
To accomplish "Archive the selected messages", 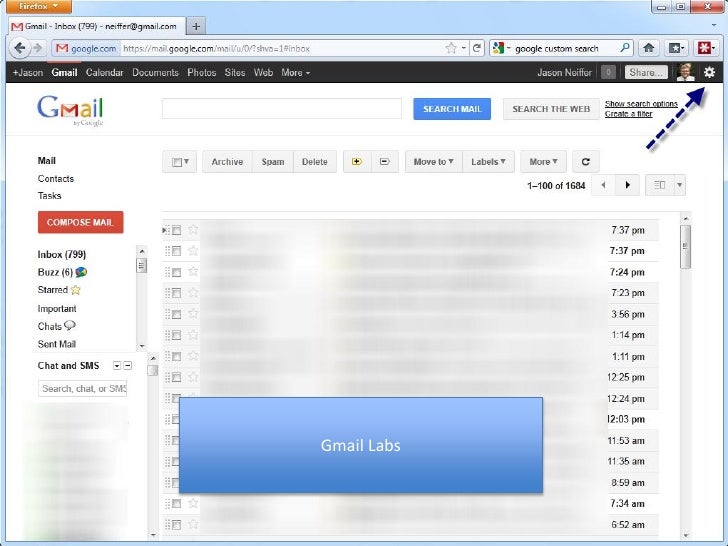I will [x=227, y=162].
